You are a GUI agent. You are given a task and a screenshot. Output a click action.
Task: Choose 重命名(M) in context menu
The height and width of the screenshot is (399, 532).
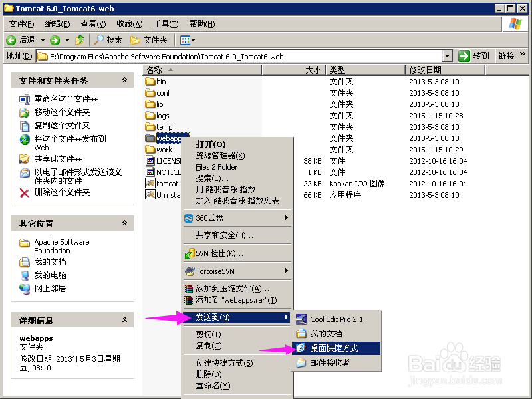click(x=237, y=386)
